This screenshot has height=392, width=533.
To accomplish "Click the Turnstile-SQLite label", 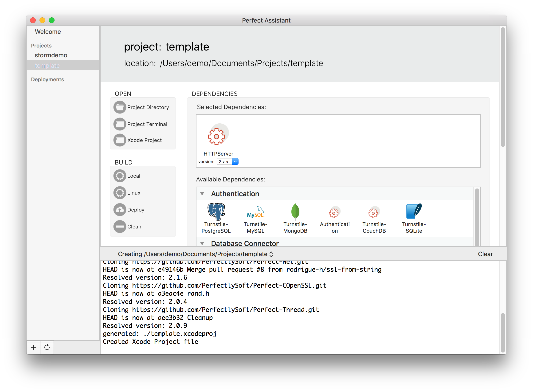I will click(414, 227).
